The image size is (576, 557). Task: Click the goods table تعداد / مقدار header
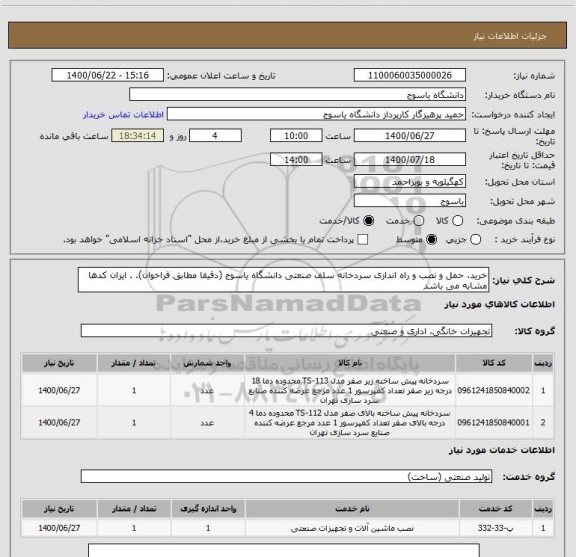coord(134,363)
